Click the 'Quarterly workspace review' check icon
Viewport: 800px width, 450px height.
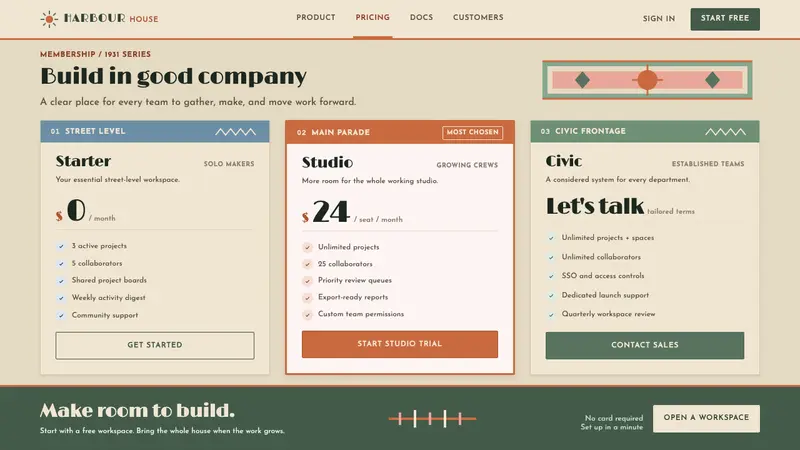(551, 315)
